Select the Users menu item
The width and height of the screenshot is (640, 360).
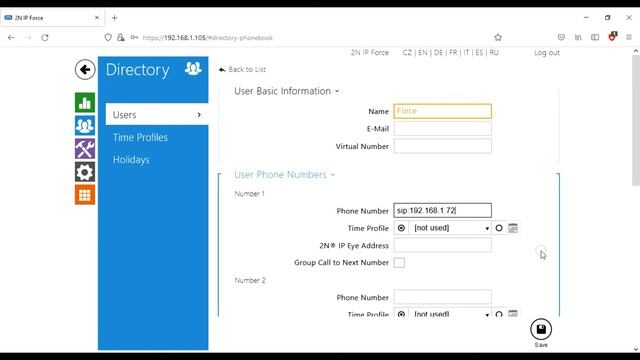pyautogui.click(x=157, y=115)
